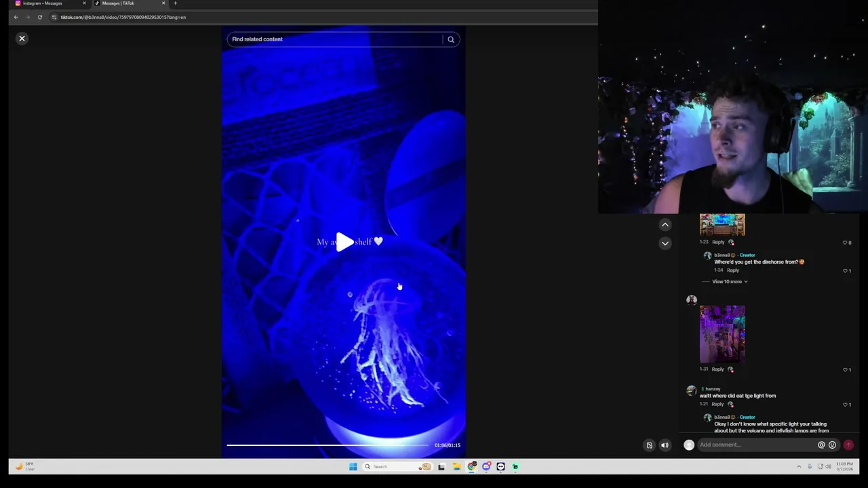Open sticker beside Reply on 1-23 comment

coord(730,242)
